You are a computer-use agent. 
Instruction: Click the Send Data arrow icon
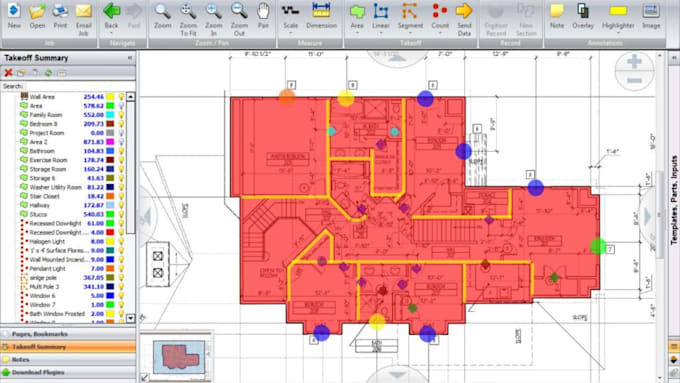(464, 20)
